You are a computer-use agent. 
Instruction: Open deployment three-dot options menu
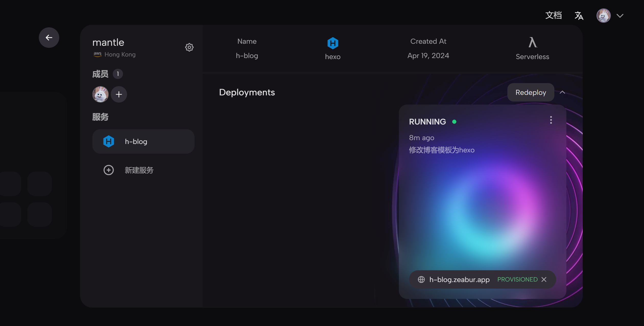click(551, 120)
